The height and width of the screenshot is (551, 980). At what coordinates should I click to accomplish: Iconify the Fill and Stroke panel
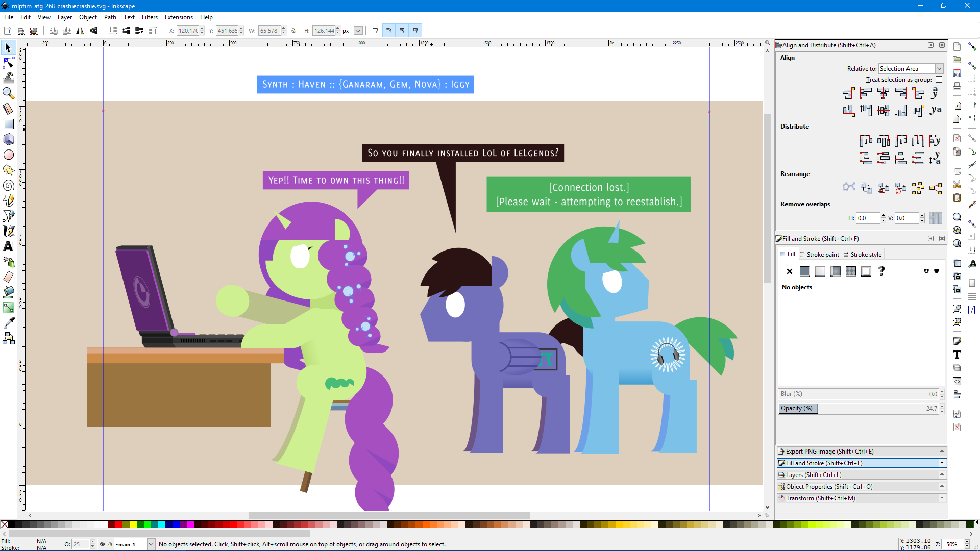[x=930, y=239]
